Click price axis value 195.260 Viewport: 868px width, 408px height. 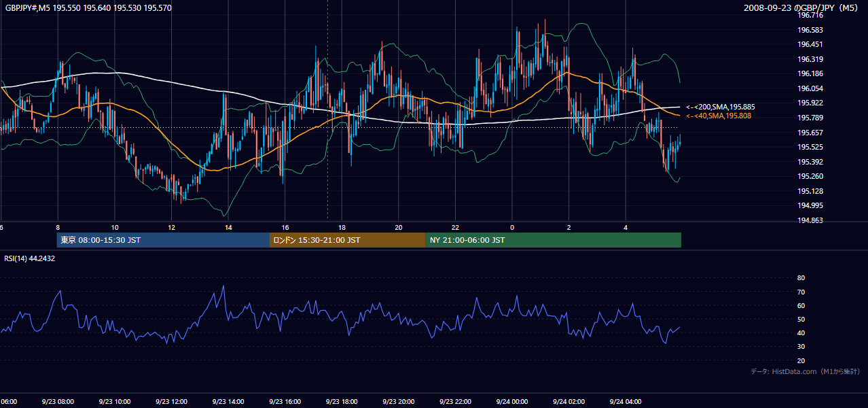[810, 176]
